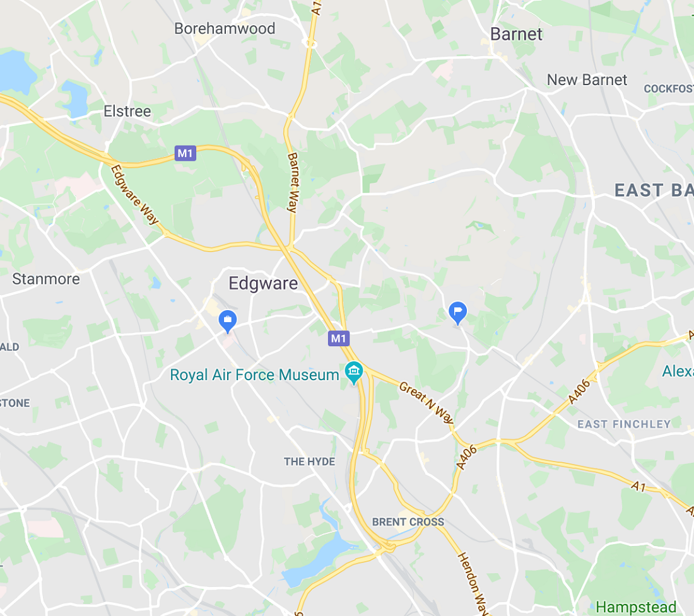Viewport: 694px width, 616px height.
Task: Click the Stanmore label
Action: click(x=46, y=279)
